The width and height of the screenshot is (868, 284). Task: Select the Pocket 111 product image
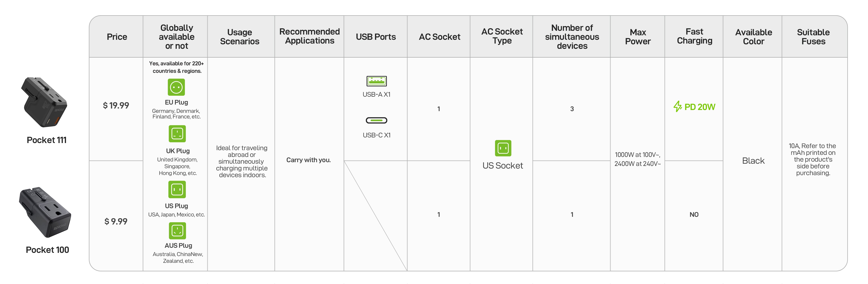(45, 102)
